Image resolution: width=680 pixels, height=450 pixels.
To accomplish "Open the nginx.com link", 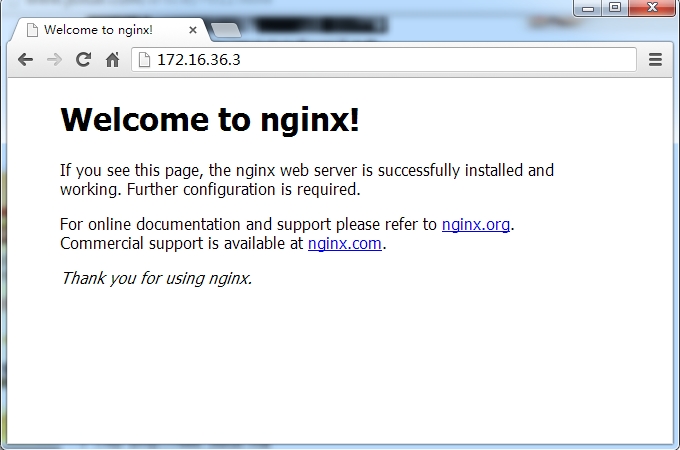I will point(345,244).
